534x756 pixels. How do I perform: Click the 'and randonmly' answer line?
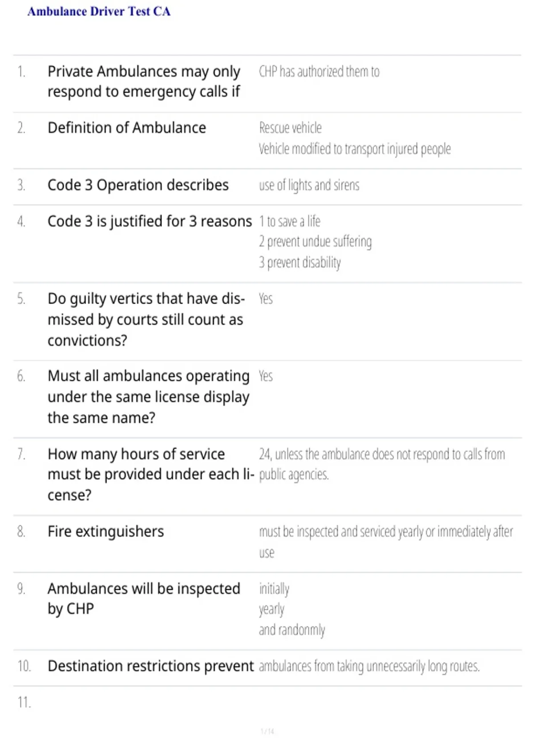[292, 630]
